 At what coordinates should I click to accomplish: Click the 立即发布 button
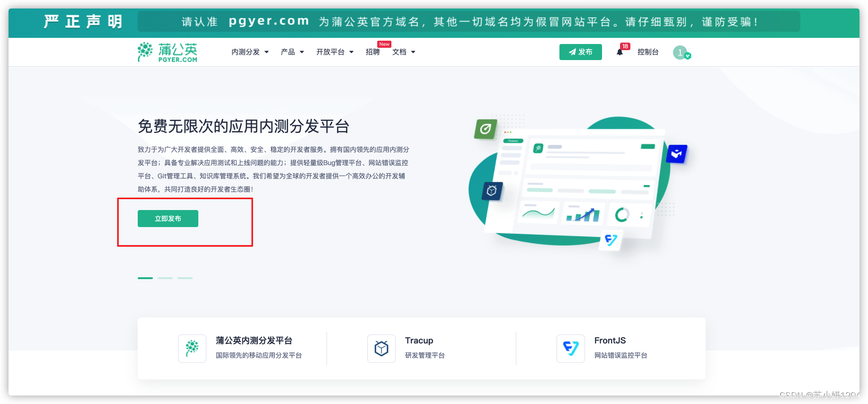pos(168,219)
